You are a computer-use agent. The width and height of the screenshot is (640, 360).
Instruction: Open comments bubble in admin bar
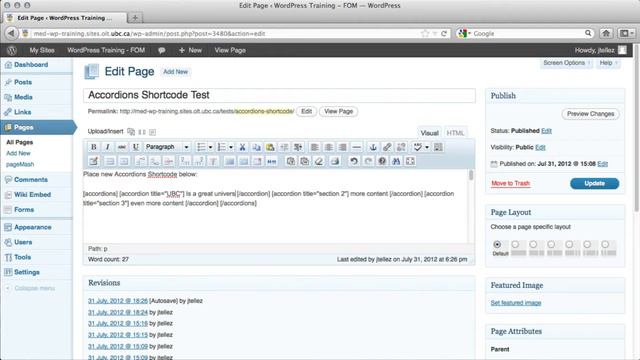coord(162,50)
